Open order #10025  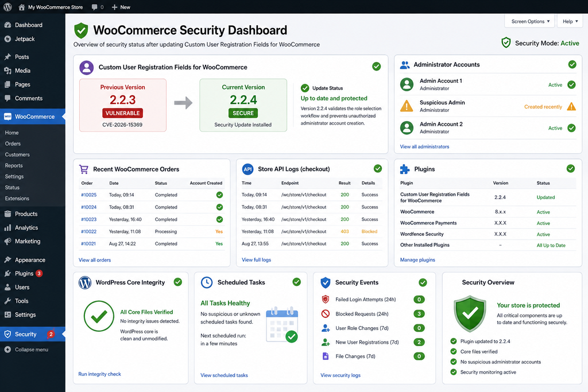88,195
